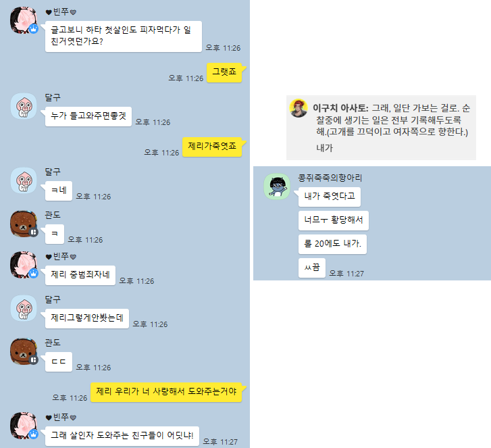491x448 pixels.
Task: Open 빈쪽's profile avatar at the top
Action: pyautogui.click(x=24, y=20)
